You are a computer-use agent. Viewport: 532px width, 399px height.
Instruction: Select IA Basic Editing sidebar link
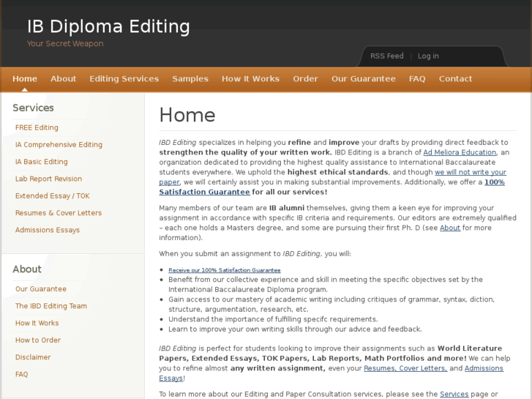(42, 162)
